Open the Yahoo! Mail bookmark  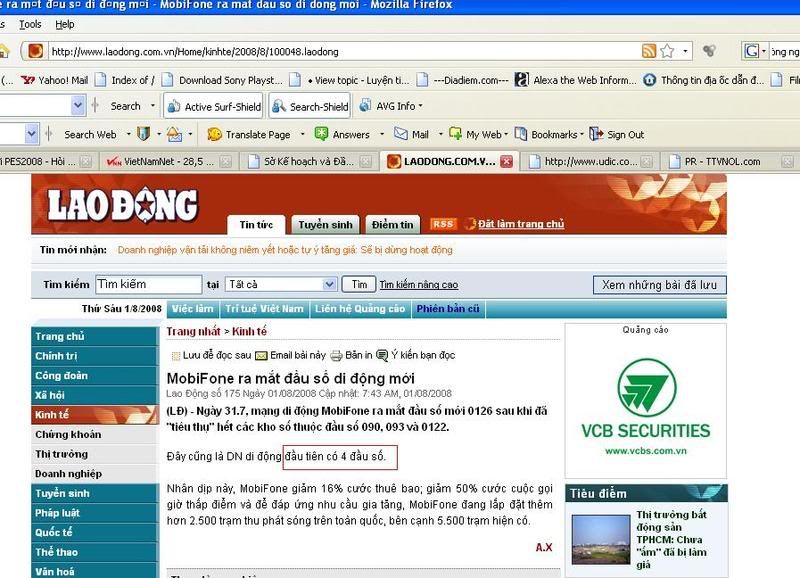[x=55, y=80]
